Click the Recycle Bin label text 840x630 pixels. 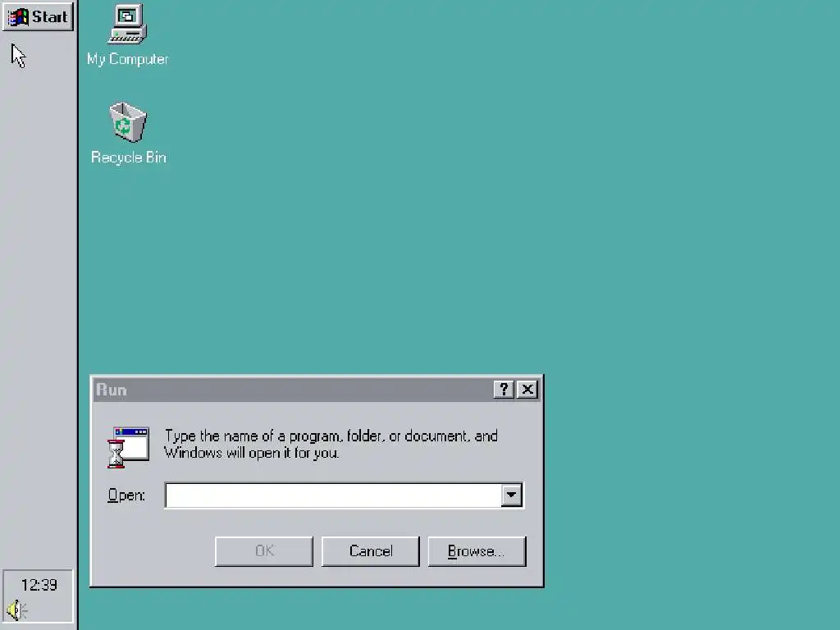tap(129, 157)
